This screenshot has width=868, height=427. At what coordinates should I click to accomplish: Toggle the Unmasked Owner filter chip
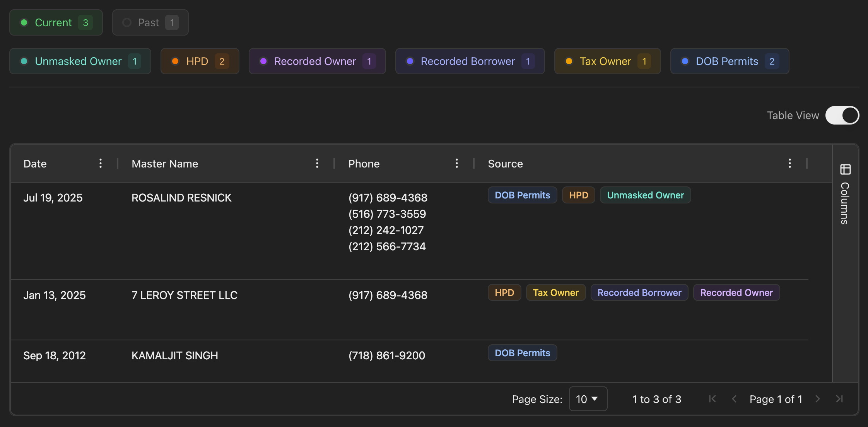click(x=80, y=61)
